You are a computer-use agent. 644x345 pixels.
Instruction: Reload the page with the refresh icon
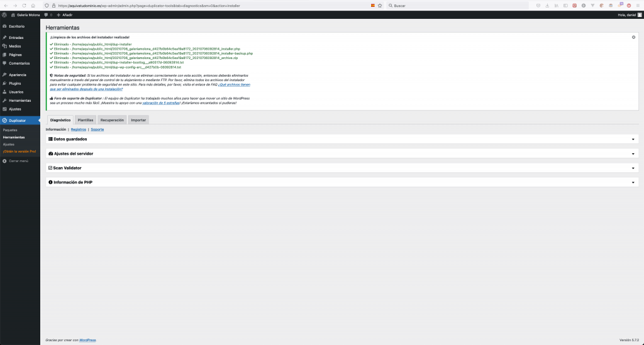[24, 6]
